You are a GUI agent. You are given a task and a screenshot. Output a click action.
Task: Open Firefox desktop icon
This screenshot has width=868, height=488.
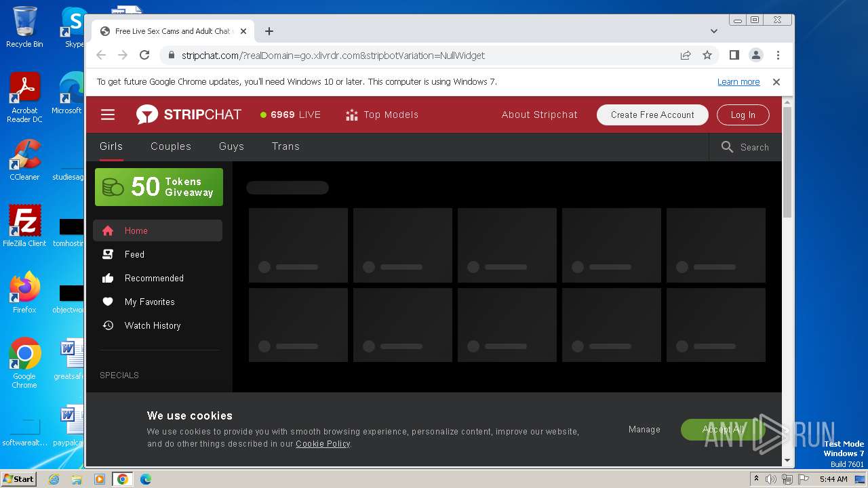point(24,293)
